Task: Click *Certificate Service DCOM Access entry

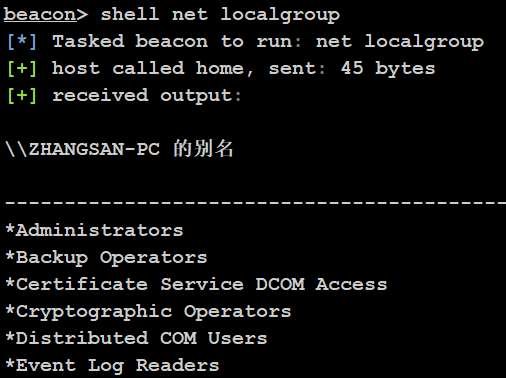Action: (x=196, y=284)
